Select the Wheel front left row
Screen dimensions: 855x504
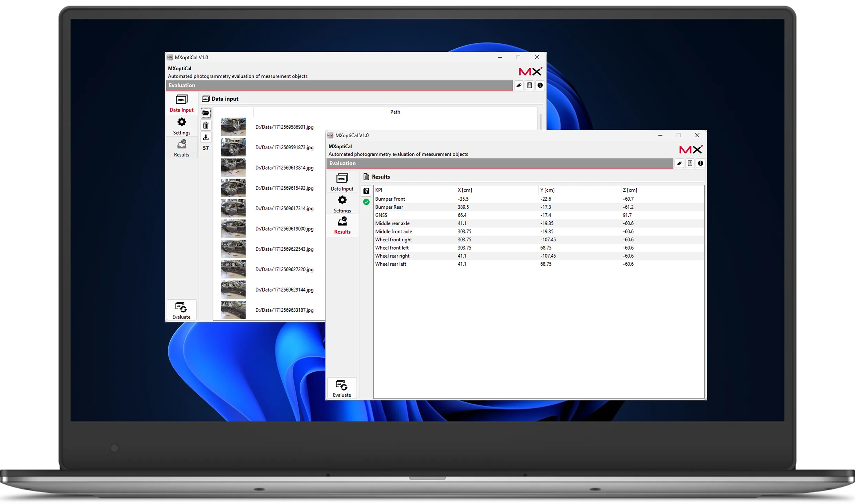tap(539, 248)
